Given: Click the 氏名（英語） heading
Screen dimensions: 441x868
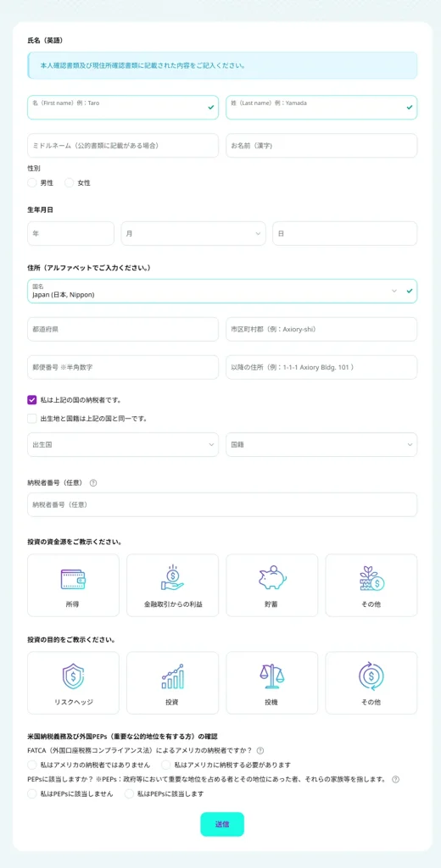Looking at the screenshot, I should pos(45,41).
